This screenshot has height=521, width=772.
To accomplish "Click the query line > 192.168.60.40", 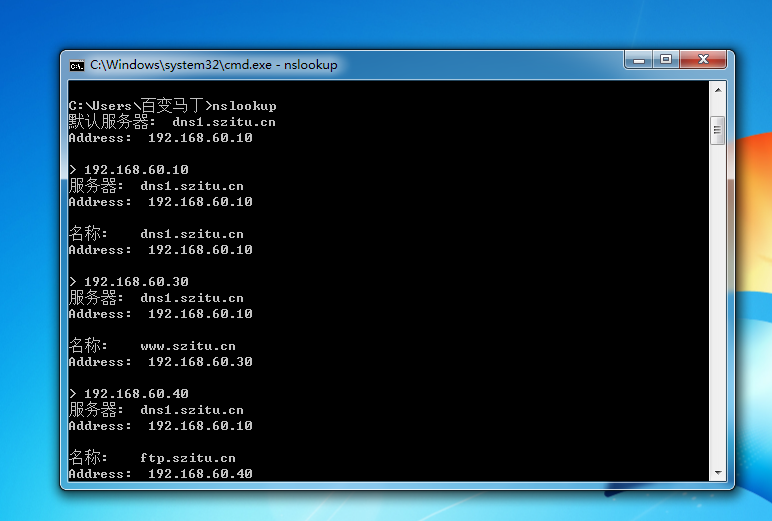I will (129, 394).
